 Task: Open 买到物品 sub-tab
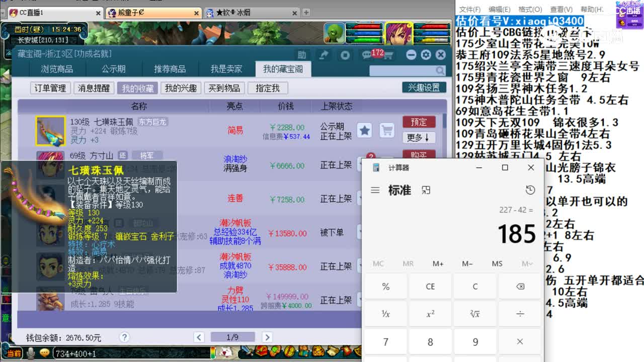coord(224,88)
